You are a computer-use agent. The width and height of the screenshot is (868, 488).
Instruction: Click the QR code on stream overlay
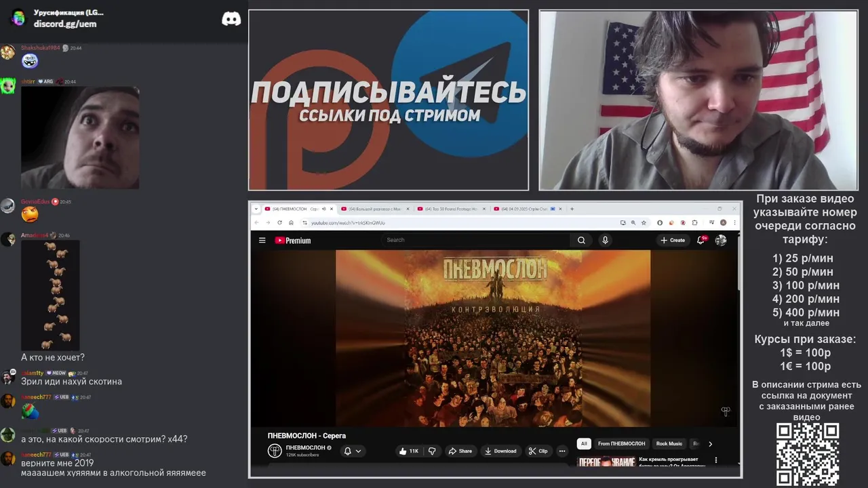pos(808,454)
